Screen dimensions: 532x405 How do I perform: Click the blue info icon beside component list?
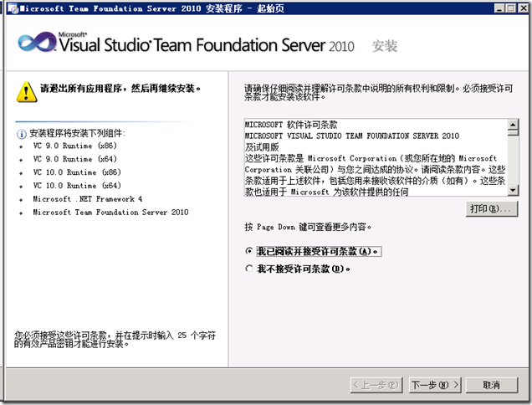coord(22,134)
